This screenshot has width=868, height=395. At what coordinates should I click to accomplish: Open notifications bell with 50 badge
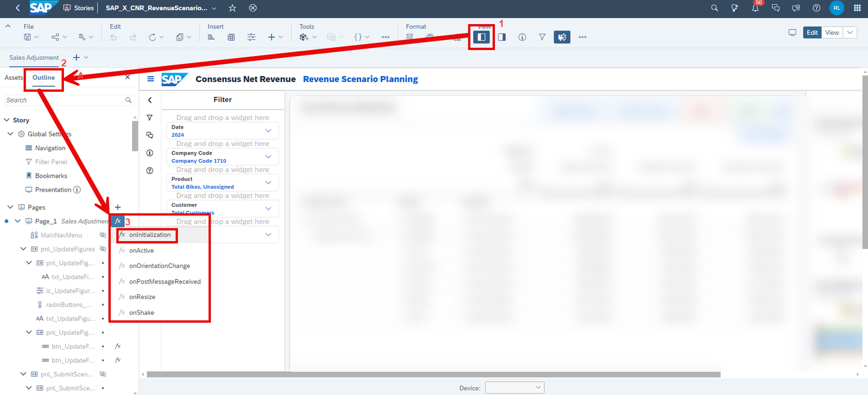(755, 8)
